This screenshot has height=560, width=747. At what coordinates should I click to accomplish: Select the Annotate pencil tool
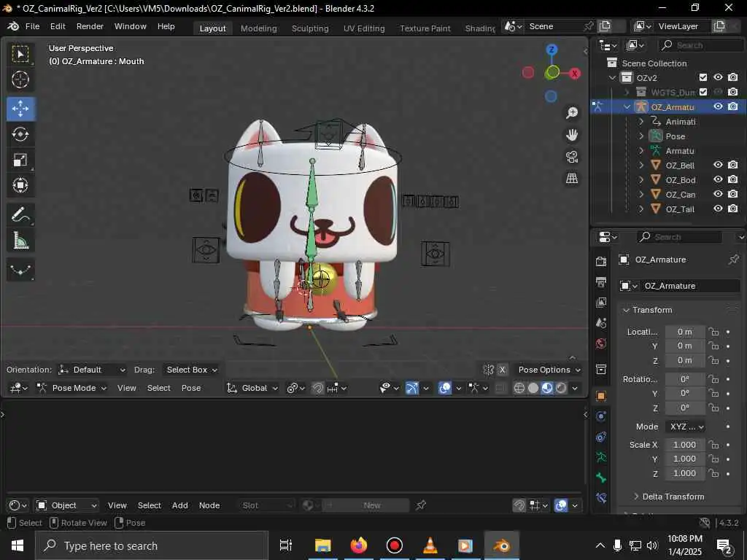click(x=20, y=215)
